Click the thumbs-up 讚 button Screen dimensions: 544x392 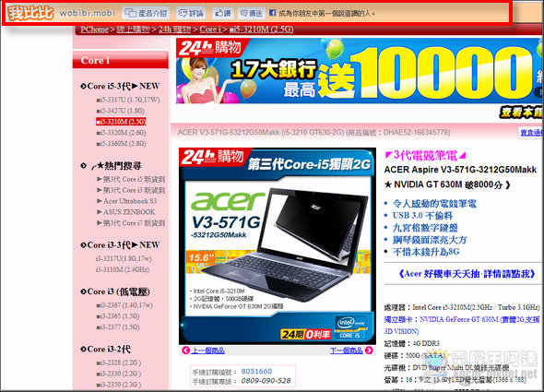[223, 13]
